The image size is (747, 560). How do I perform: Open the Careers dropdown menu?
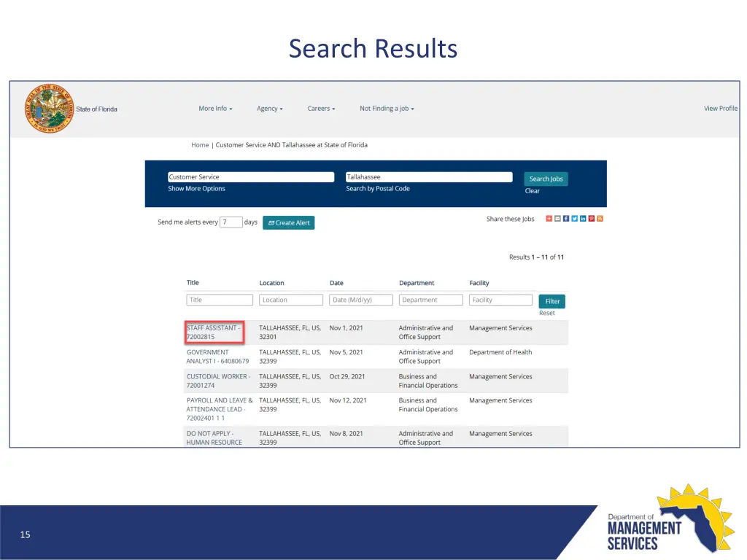(x=321, y=109)
